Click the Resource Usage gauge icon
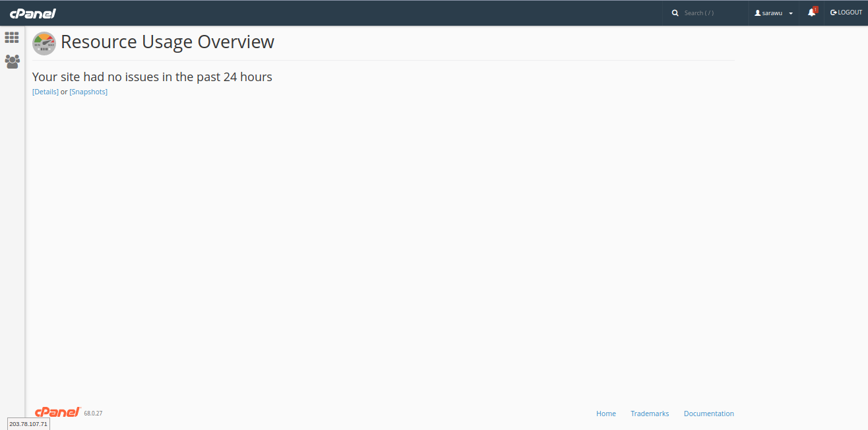The width and height of the screenshot is (868, 430). 44,43
